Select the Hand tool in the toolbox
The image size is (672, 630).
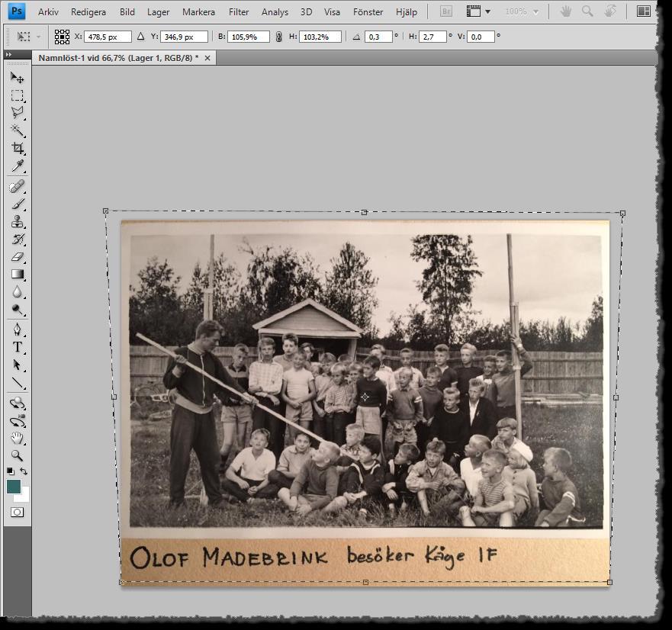pyautogui.click(x=17, y=438)
